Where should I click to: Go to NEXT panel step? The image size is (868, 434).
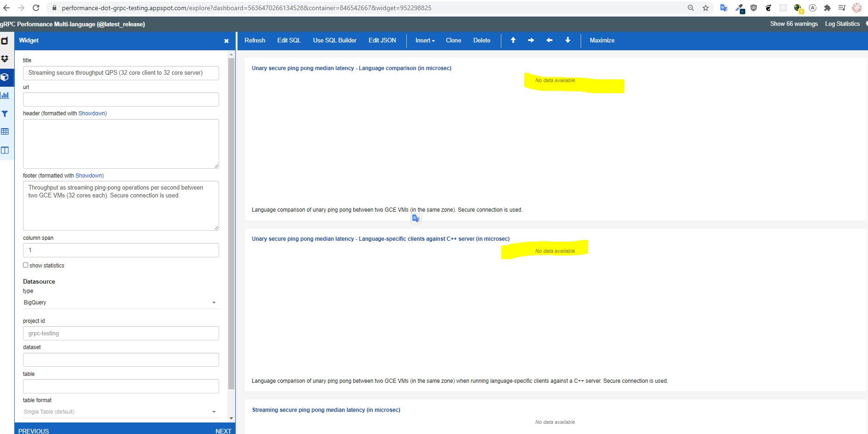(x=223, y=431)
